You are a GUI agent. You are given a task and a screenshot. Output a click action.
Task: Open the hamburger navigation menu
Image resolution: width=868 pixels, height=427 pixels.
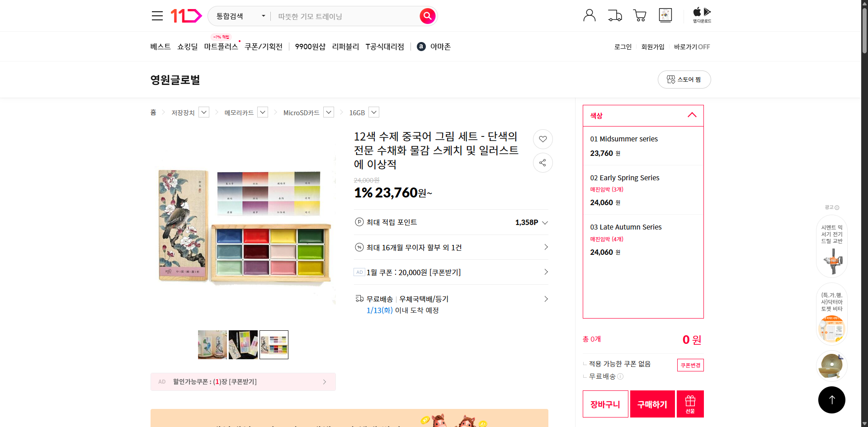point(157,15)
